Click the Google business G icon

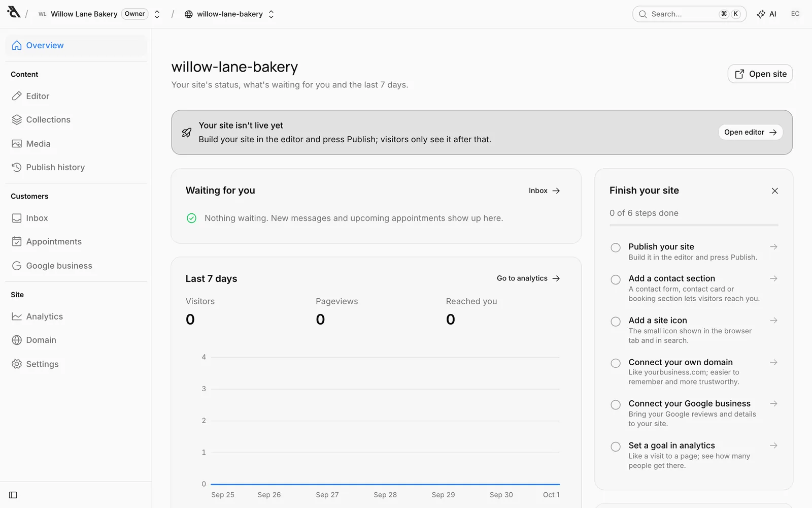(17, 266)
